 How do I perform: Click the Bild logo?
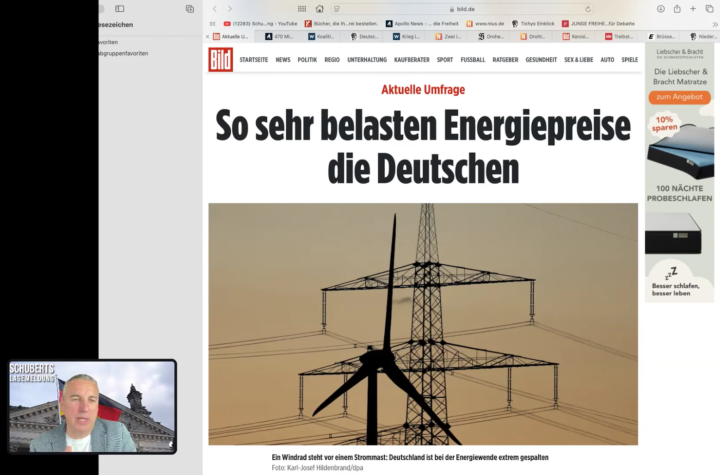coord(220,60)
